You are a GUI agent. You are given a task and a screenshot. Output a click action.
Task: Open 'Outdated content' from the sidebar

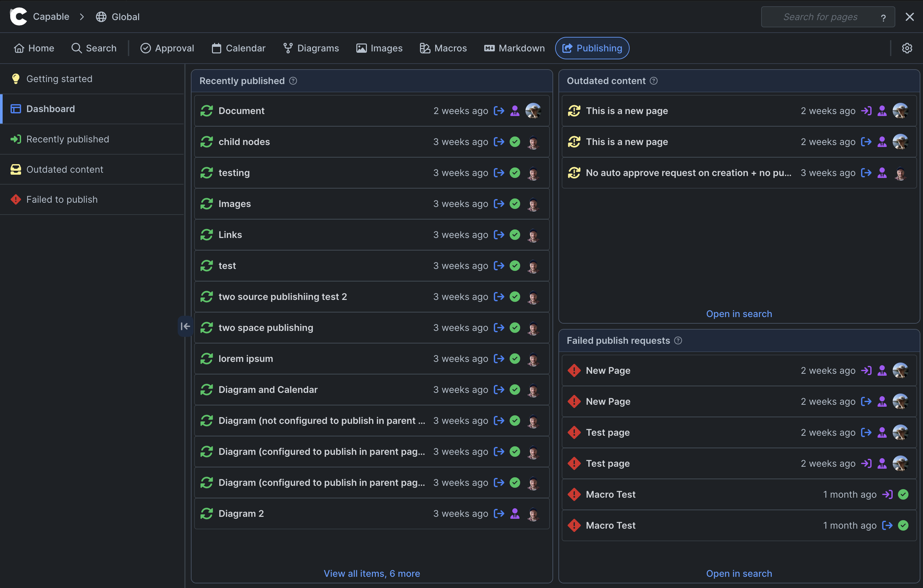tap(64, 169)
